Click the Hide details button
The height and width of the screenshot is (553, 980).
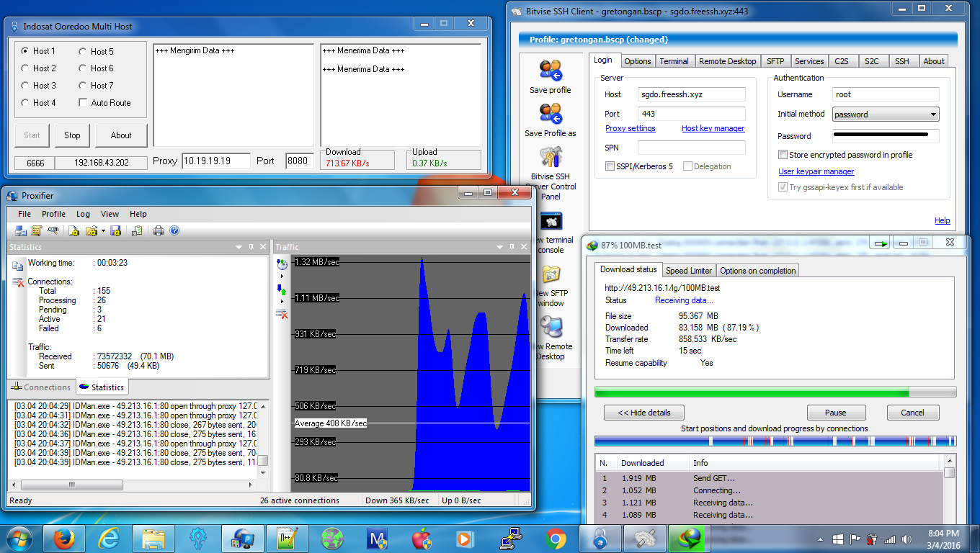pos(644,413)
